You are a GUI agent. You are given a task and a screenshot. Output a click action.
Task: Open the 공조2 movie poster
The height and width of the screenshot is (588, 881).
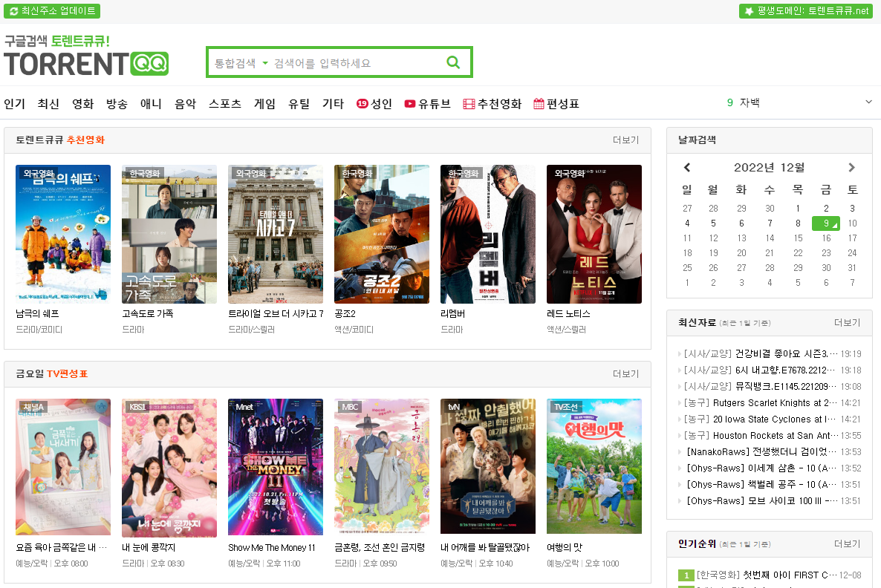click(381, 234)
